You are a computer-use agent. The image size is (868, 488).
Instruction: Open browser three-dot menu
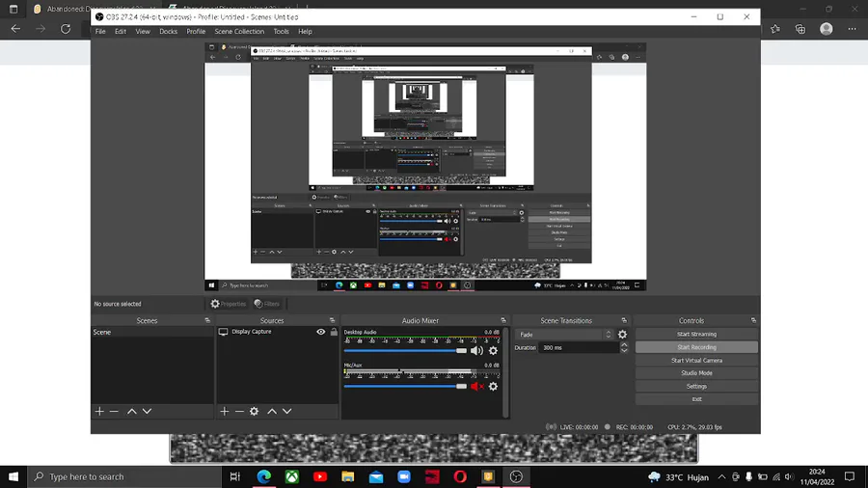point(852,29)
